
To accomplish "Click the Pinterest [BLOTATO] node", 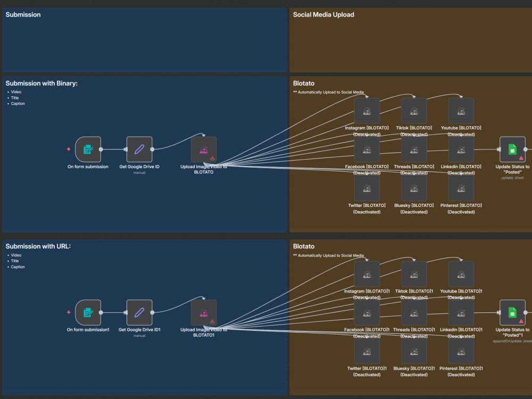I will [461, 188].
